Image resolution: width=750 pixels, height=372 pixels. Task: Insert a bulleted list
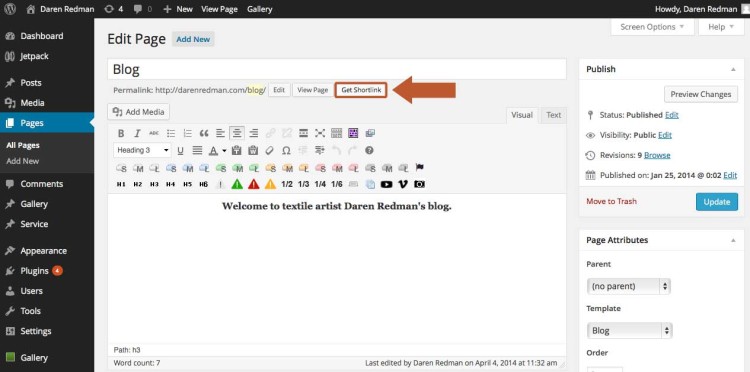point(171,133)
